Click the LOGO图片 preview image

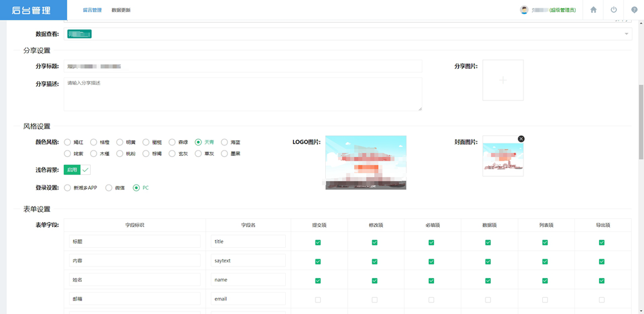[365, 162]
